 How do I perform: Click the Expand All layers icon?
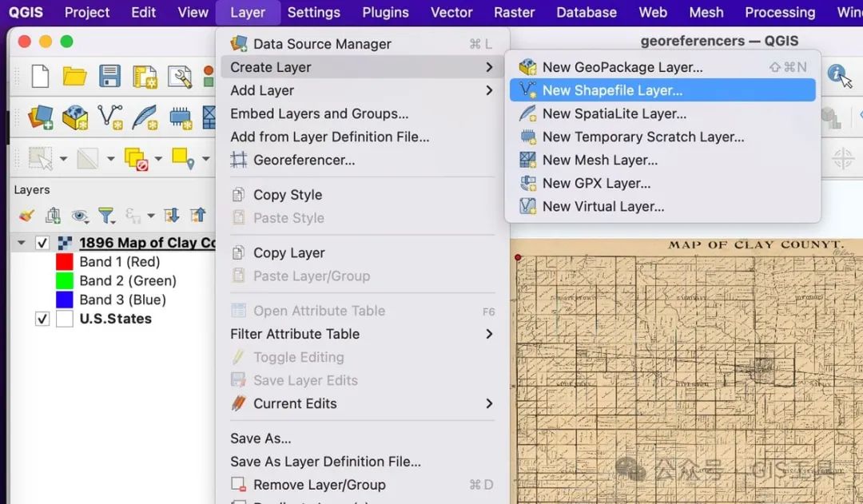tap(172, 215)
